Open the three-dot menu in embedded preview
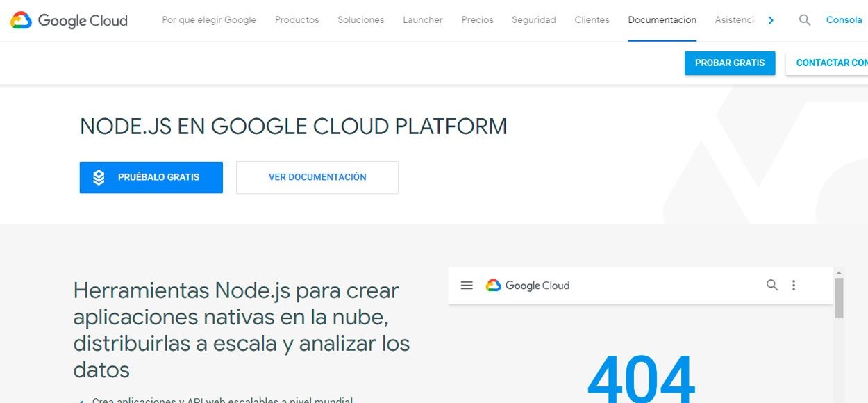Viewport: 868px width, 403px height. [794, 286]
